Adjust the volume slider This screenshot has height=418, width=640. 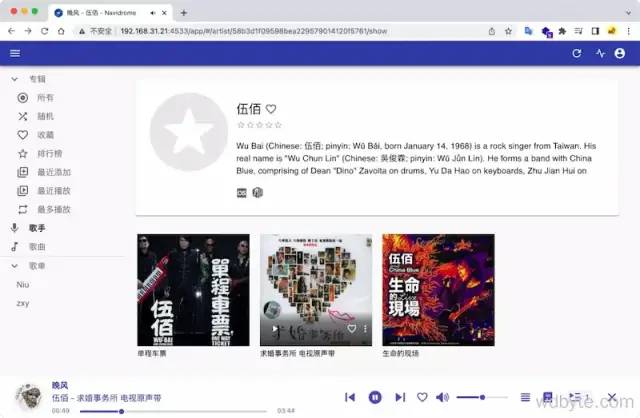(482, 397)
